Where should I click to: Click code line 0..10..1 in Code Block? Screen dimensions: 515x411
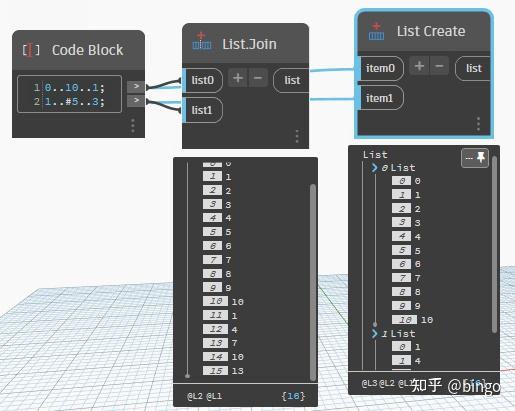pos(75,88)
